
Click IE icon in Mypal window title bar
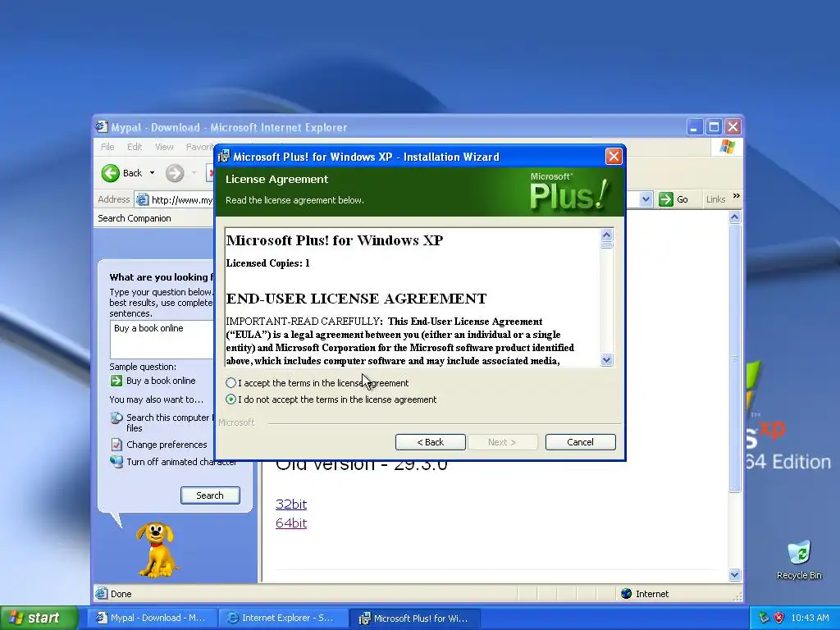(x=101, y=127)
